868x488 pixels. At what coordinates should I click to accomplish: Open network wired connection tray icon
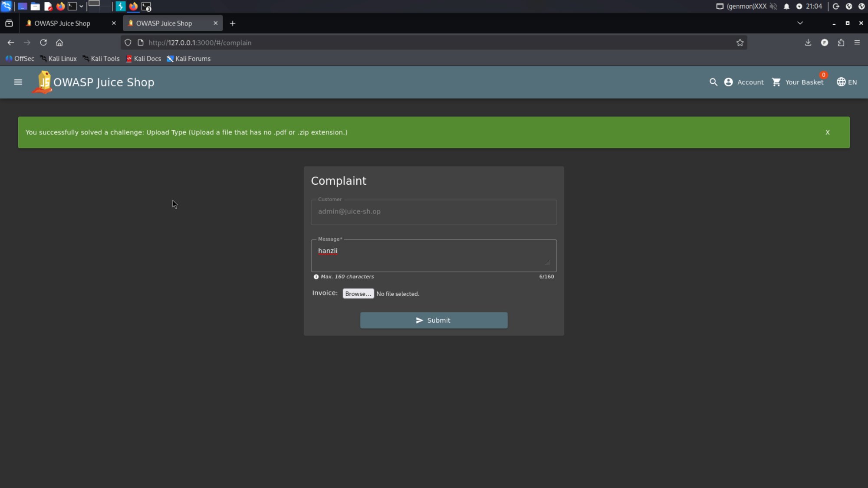pos(720,6)
